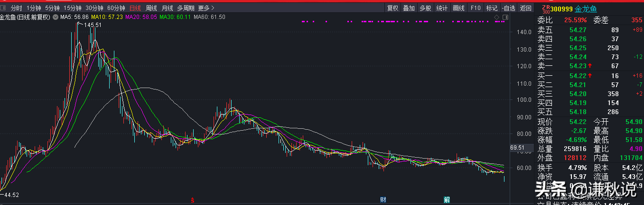Click the 返回 back button
644x205 pixels.
click(525, 8)
